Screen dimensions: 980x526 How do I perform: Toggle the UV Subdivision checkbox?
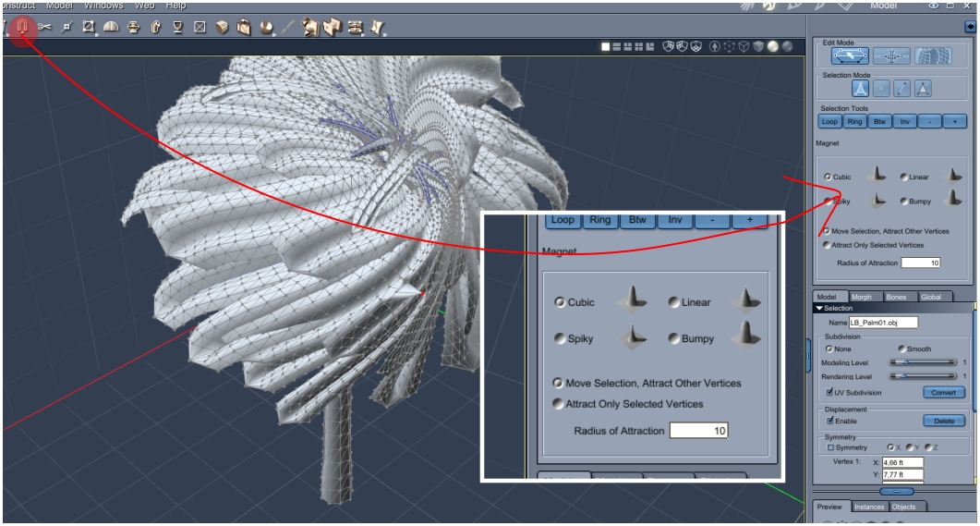point(829,392)
